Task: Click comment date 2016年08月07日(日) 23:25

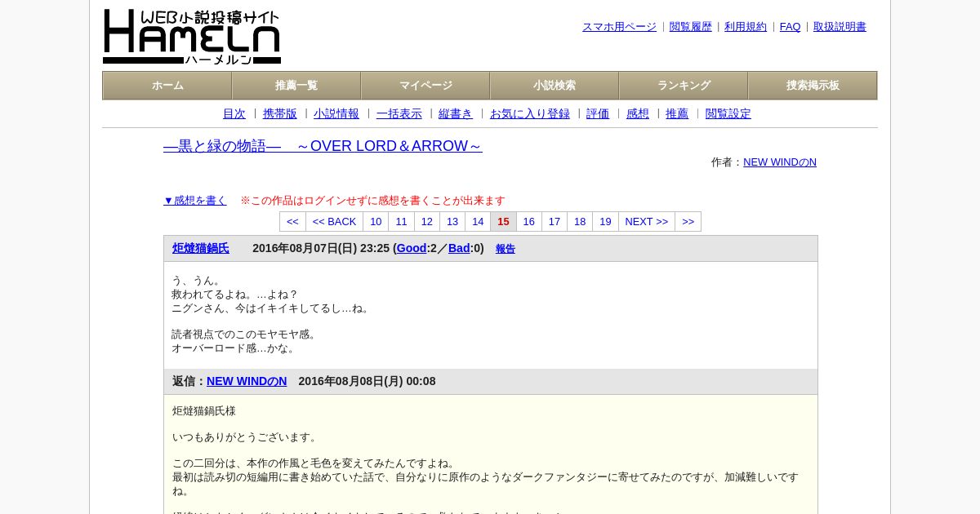Action: 321,248
